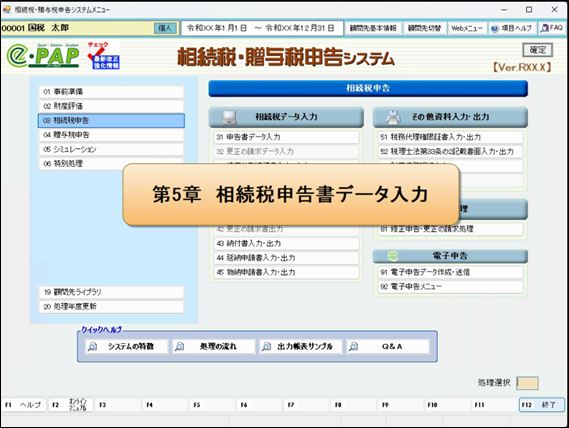Click the e-PAP logo

43,56
